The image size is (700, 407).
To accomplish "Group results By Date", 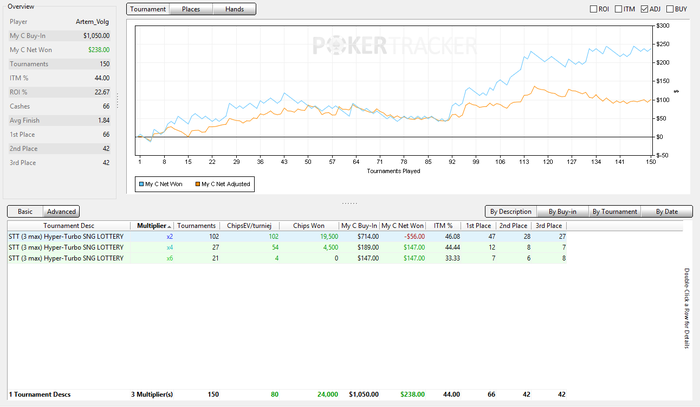I will (666, 211).
